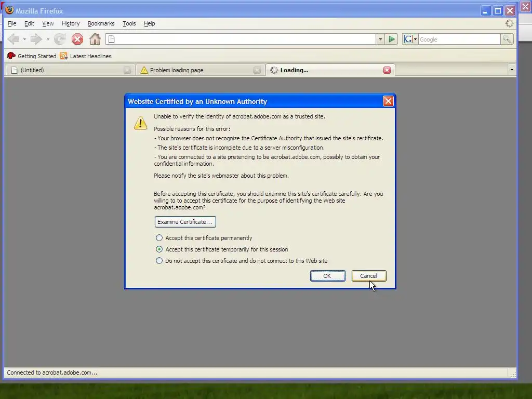Viewport: 532px width, 399px height.
Task: Open the File menu
Action: click(x=12, y=23)
